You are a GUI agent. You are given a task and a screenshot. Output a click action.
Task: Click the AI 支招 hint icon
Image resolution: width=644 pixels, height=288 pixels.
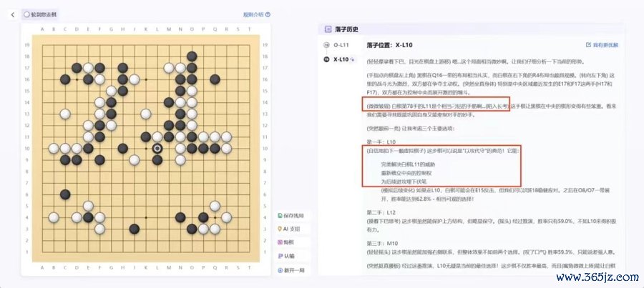280,229
